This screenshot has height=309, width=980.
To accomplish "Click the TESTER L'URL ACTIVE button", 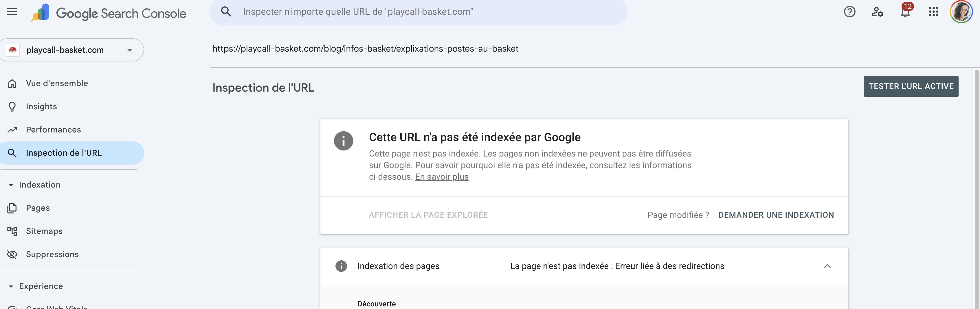I will tap(911, 86).
